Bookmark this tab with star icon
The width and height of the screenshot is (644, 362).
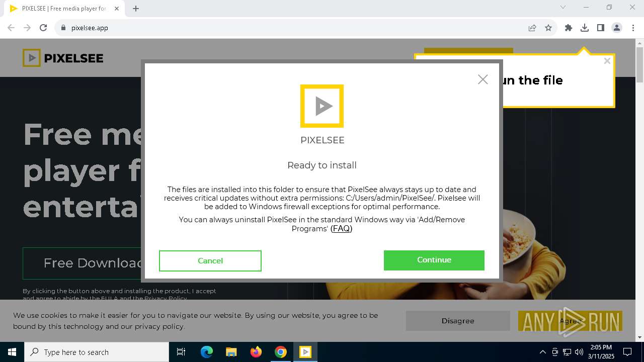click(548, 28)
